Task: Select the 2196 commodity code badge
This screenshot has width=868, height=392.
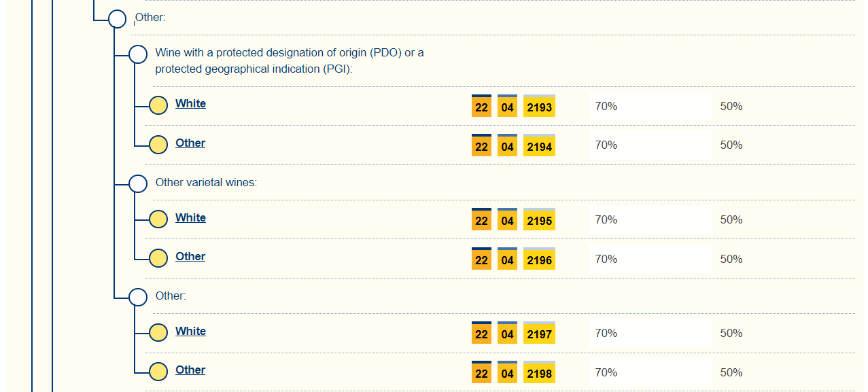Action: pyautogui.click(x=539, y=260)
